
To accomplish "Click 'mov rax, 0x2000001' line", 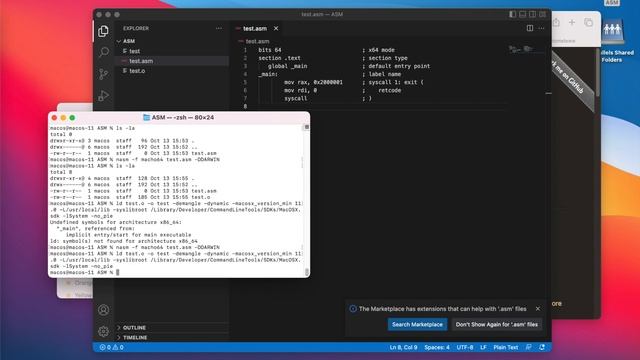I will tap(313, 82).
